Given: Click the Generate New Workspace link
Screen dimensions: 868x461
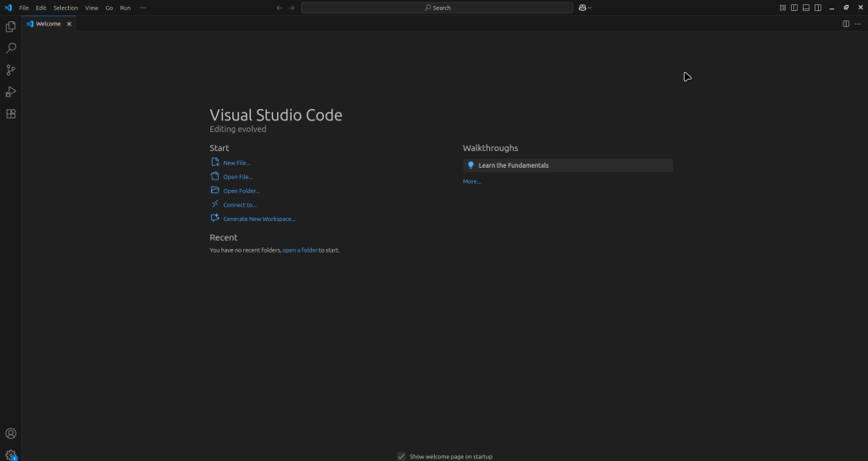Looking at the screenshot, I should (x=259, y=219).
